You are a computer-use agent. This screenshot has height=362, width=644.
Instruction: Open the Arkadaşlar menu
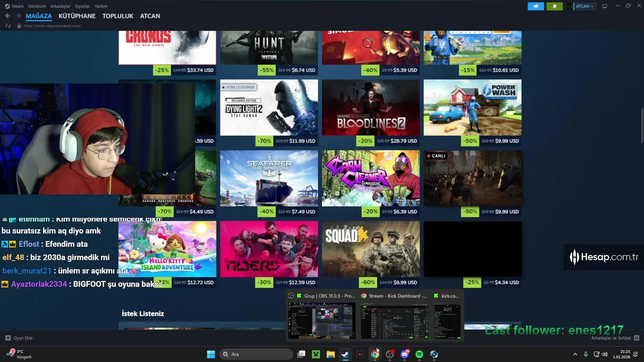click(x=60, y=6)
